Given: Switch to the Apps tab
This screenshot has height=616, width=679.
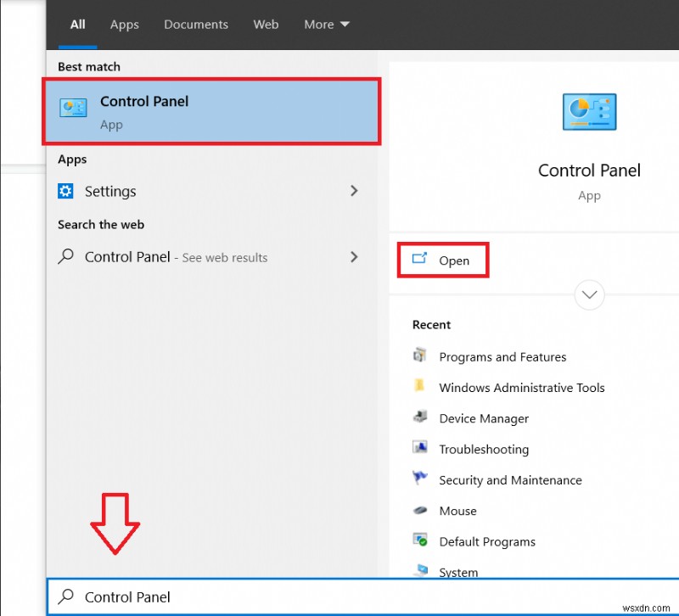Looking at the screenshot, I should (x=124, y=25).
